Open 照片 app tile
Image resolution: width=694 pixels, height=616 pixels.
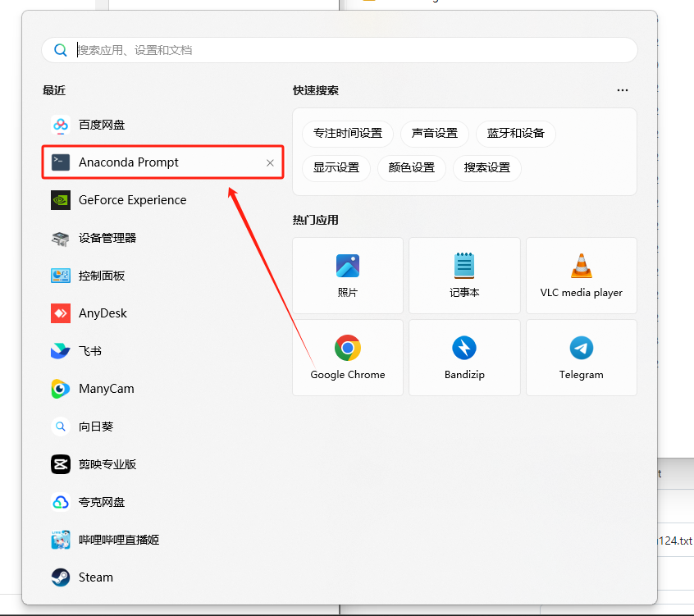tap(348, 276)
